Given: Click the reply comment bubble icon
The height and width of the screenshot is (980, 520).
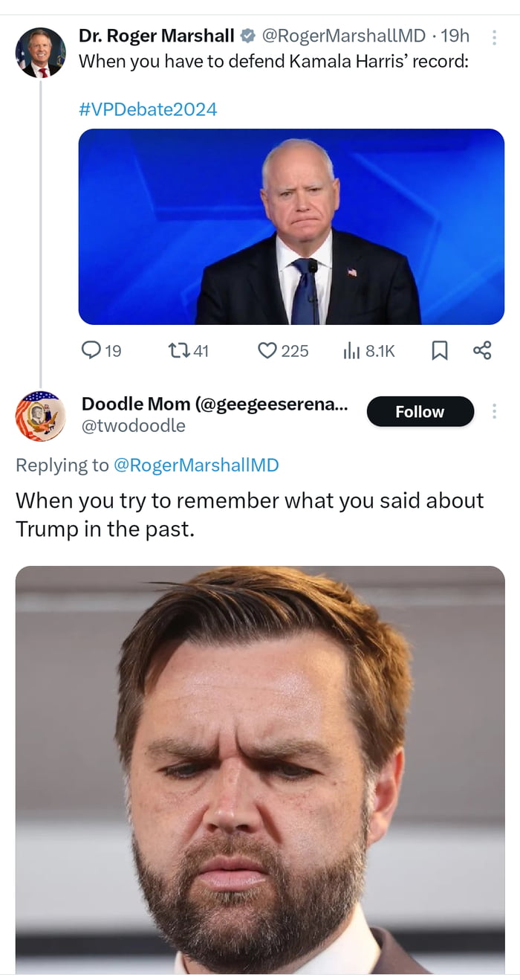Looking at the screenshot, I should click(91, 349).
